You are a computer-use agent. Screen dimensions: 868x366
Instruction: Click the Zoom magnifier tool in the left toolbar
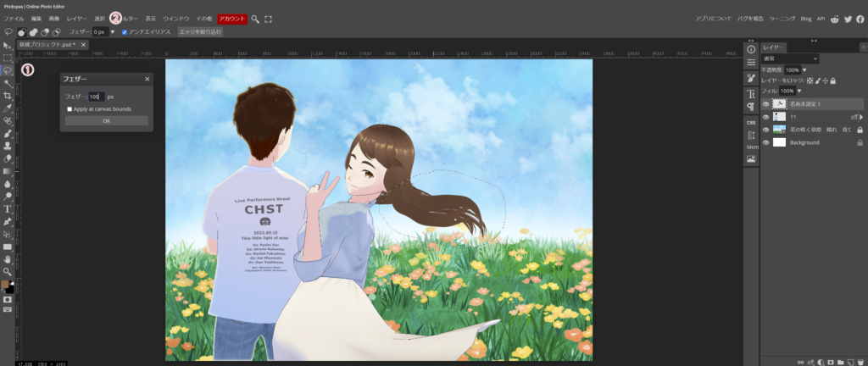(8, 271)
